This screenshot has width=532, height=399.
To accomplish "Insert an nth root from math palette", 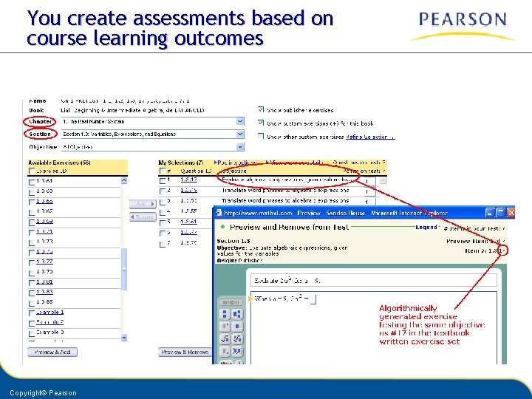I will [237, 338].
